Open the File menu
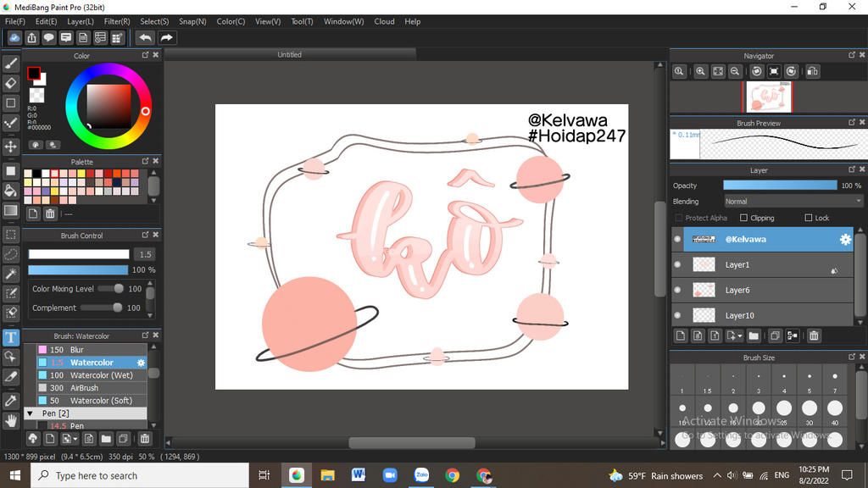Viewport: 868px width, 488px height. coord(15,21)
